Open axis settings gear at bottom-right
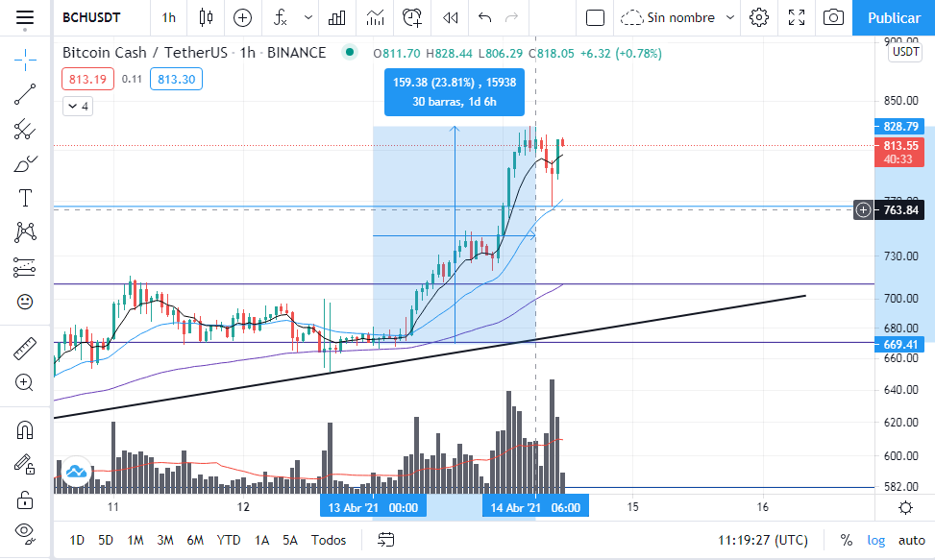 pos(905,507)
